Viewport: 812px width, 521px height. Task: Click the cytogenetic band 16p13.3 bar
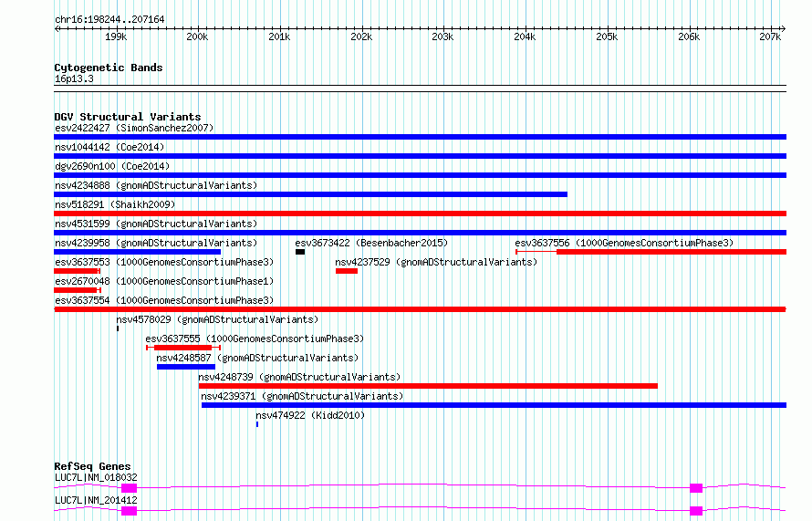(x=420, y=89)
